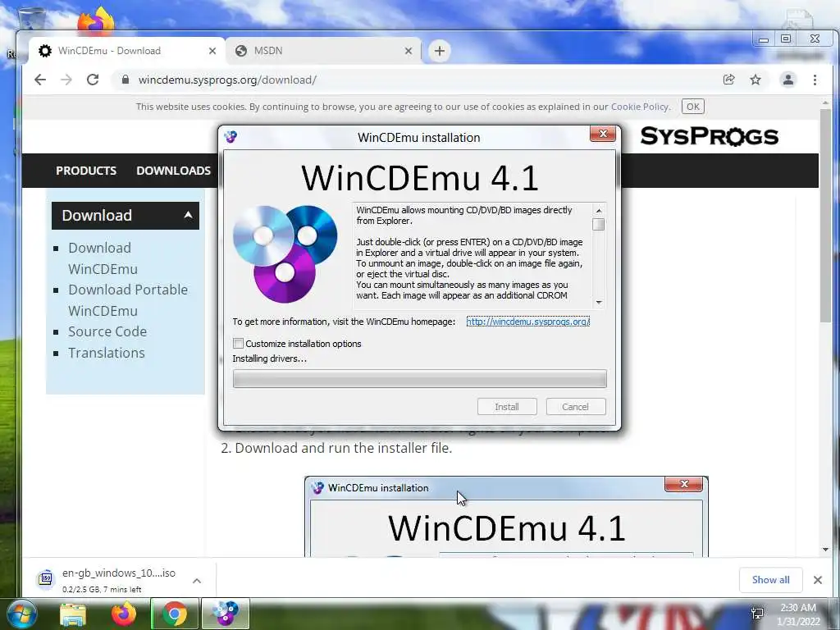
Task: Click the Install button
Action: click(507, 407)
